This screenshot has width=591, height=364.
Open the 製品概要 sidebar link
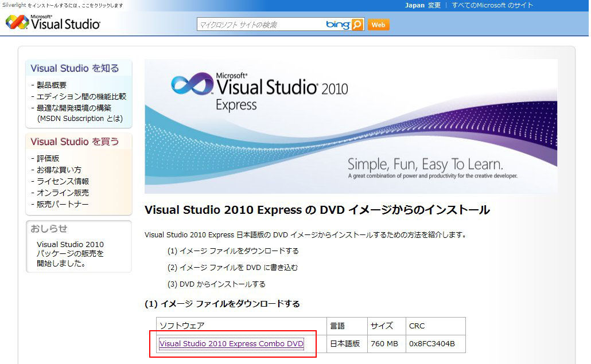tap(52, 85)
